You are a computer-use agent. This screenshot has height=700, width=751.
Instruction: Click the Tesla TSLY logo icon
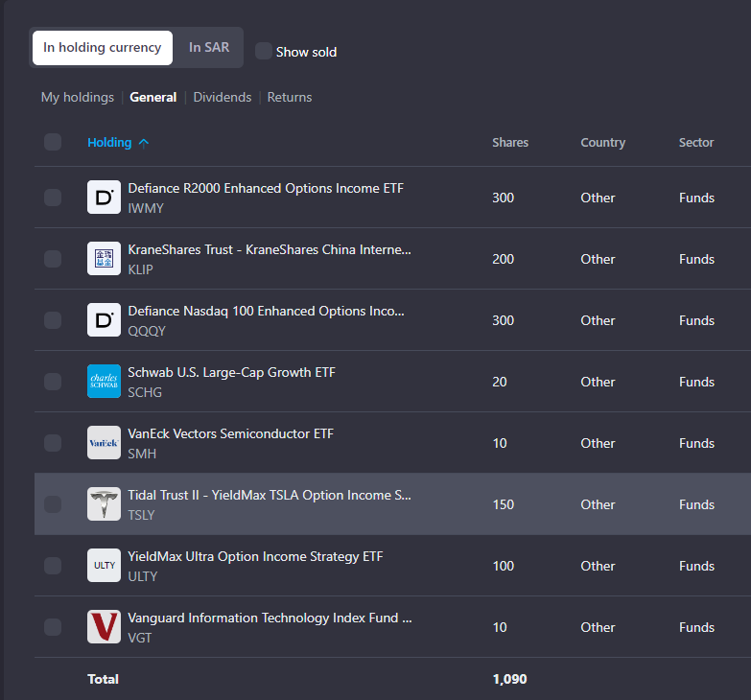[x=104, y=503]
